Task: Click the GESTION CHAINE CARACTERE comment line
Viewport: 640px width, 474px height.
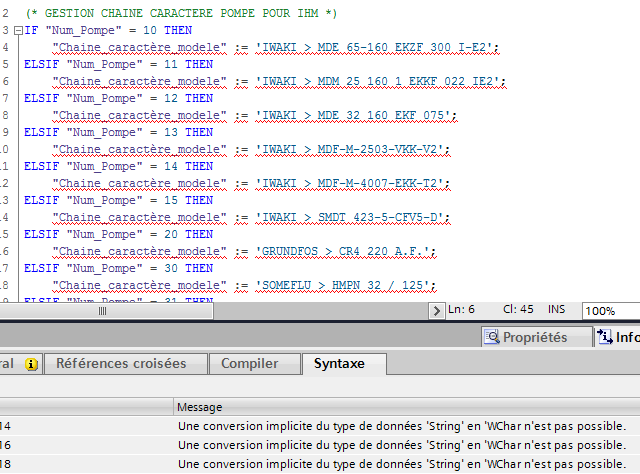Action: coord(180,13)
